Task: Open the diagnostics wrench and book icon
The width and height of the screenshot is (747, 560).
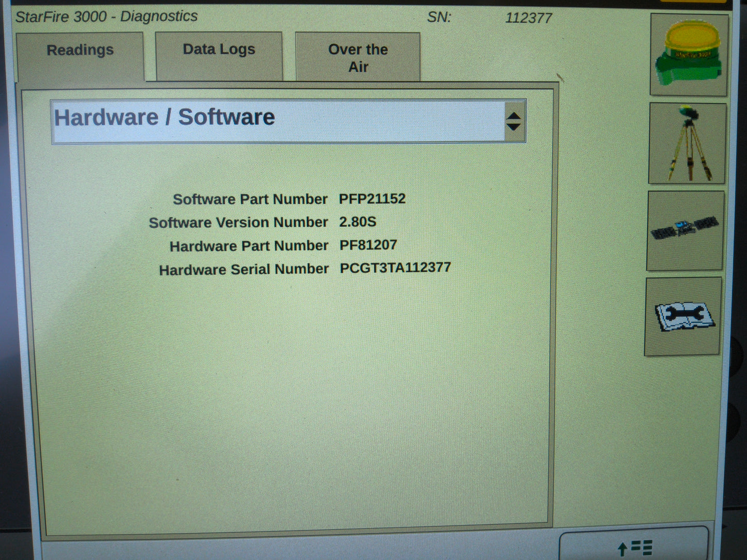Action: 683,316
